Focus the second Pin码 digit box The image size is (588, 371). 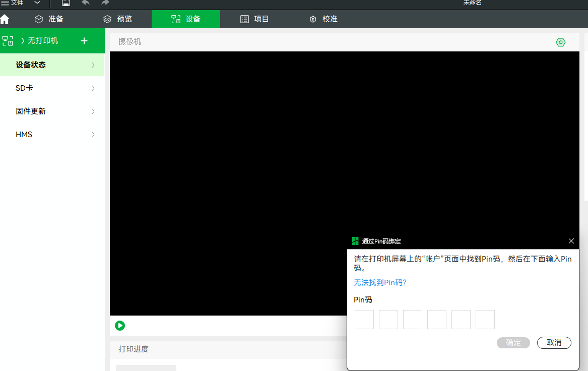[x=388, y=320]
